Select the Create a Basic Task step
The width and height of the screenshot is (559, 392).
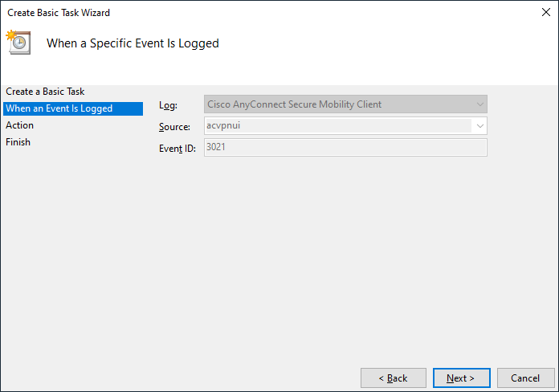[45, 92]
